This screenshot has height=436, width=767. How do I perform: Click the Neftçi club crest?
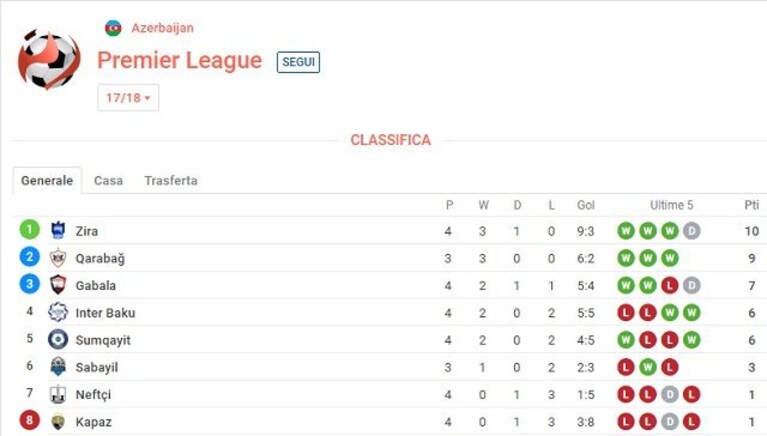coord(58,394)
